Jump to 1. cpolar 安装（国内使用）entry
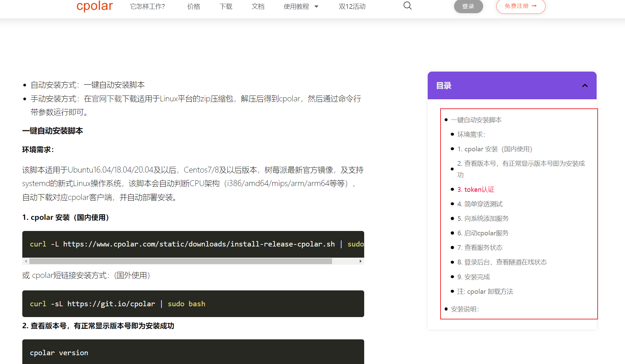This screenshot has height=364, width=625. tap(495, 149)
